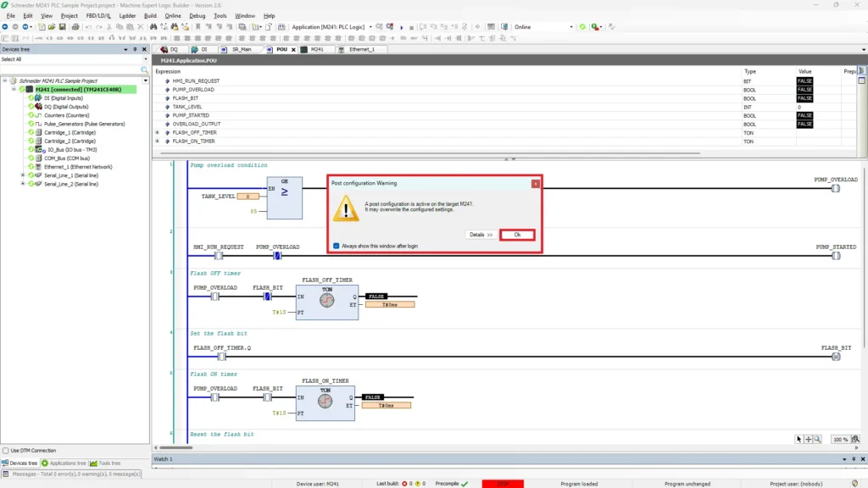The width and height of the screenshot is (868, 488).
Task: Click the green refresh icon beside Online
Action: [582, 26]
